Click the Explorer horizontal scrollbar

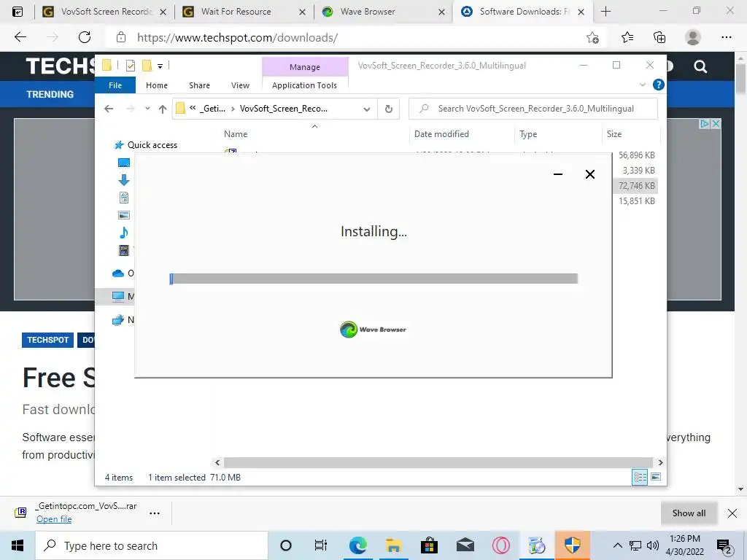pos(438,462)
